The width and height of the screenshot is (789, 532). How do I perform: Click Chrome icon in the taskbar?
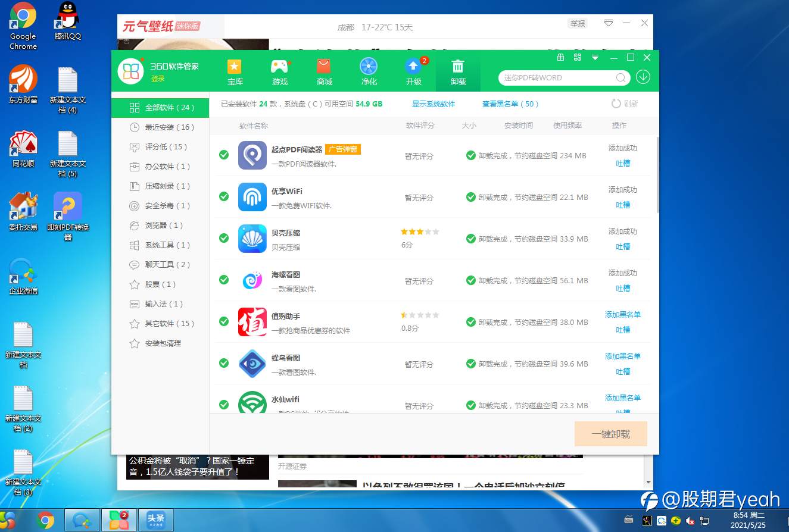(x=46, y=521)
